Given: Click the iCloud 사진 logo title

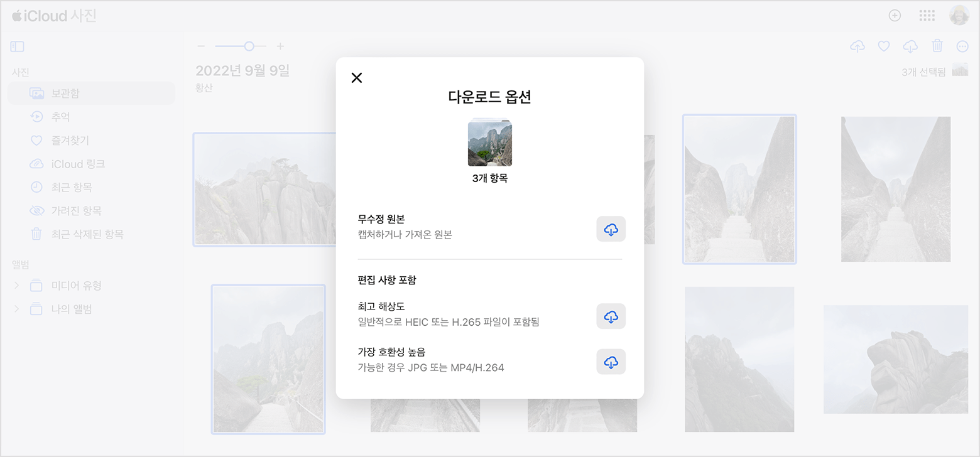Looking at the screenshot, I should coord(55,16).
